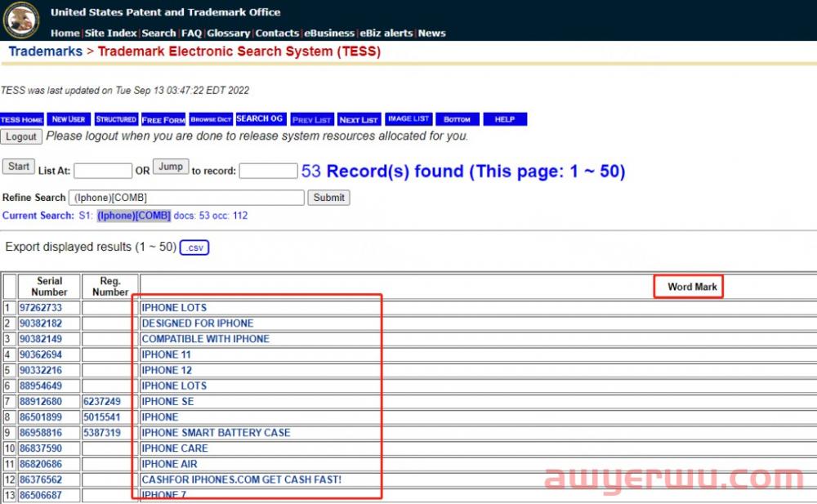Open the eBiz alerts link

[x=386, y=33]
